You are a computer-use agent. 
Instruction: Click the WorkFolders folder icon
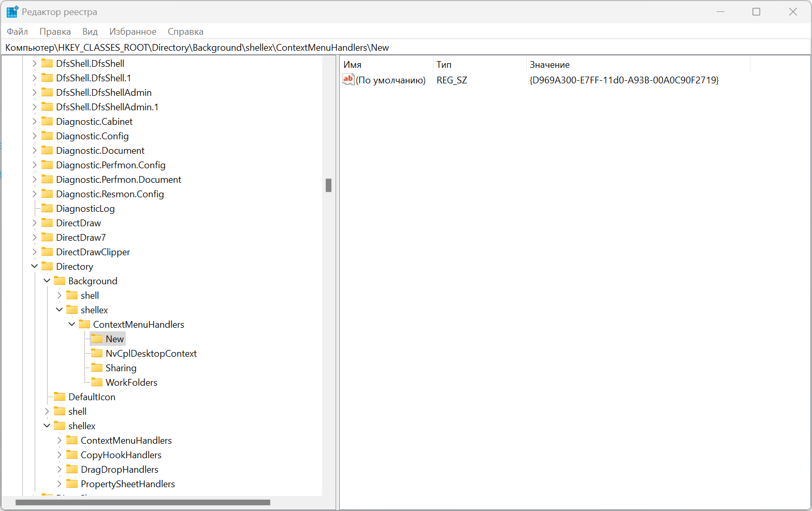point(97,382)
